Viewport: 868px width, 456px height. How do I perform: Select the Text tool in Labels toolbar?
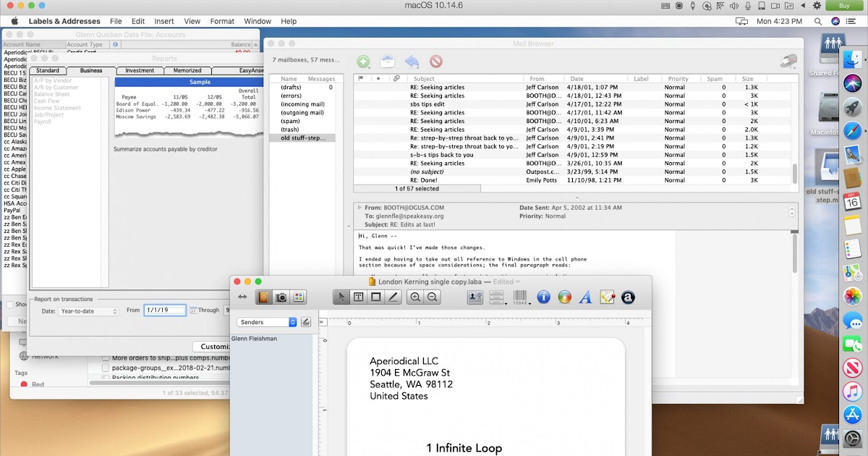[x=358, y=297]
